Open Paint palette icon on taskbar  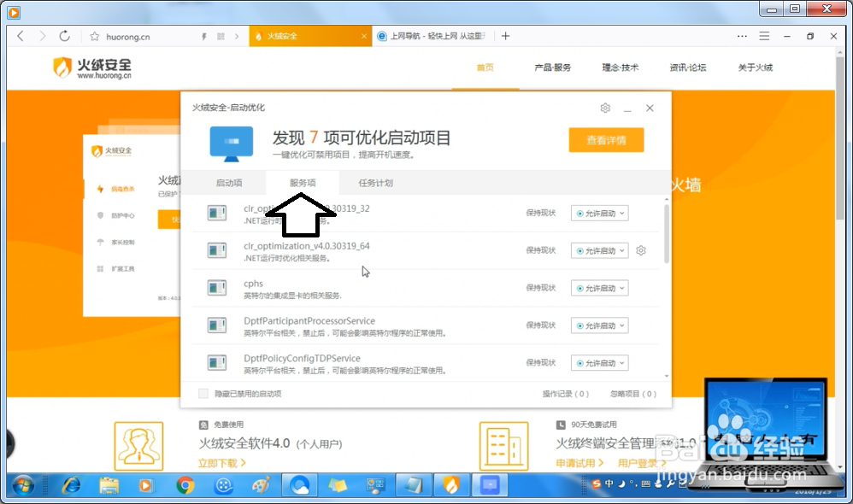pos(262,485)
